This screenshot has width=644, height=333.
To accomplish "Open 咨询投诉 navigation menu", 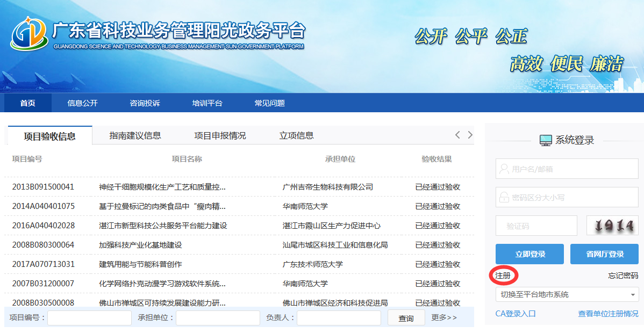I will 145,103.
